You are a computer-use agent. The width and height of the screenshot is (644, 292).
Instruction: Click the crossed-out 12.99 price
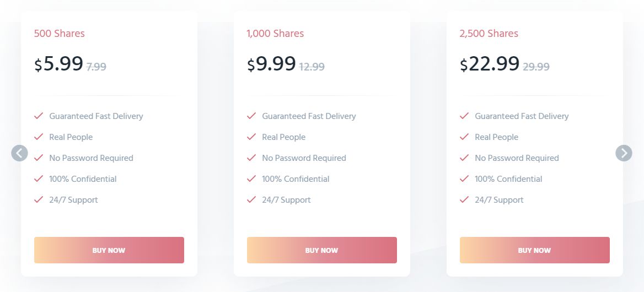point(312,67)
